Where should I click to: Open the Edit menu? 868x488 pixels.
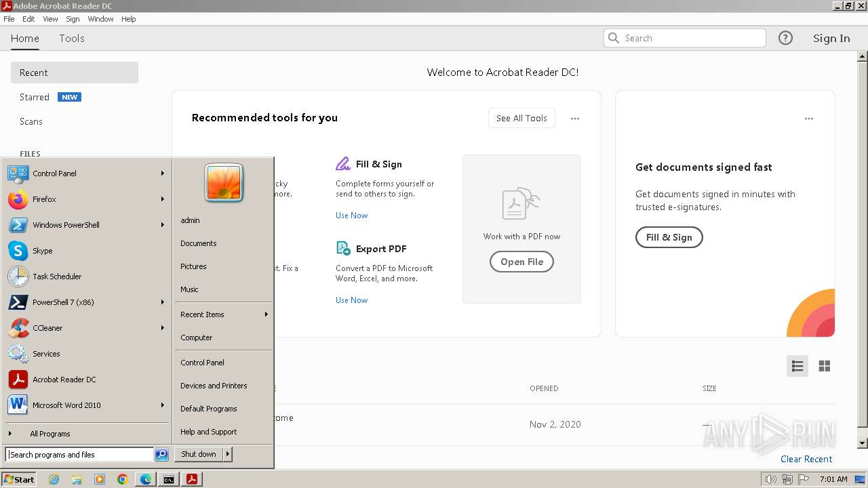28,19
